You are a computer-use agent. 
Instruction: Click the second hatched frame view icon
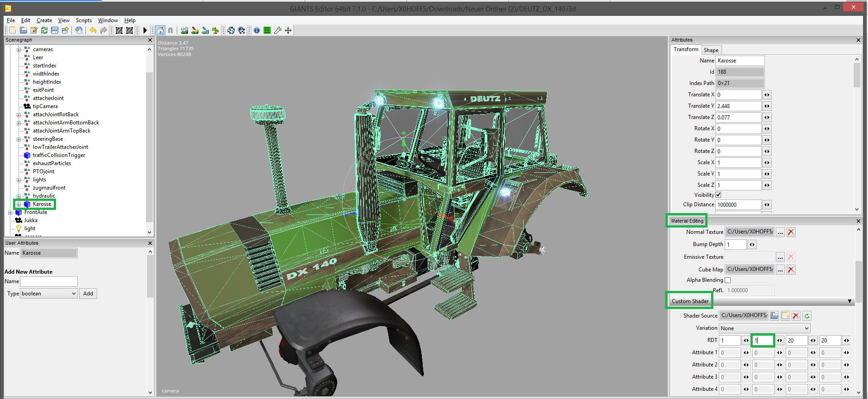129,30
